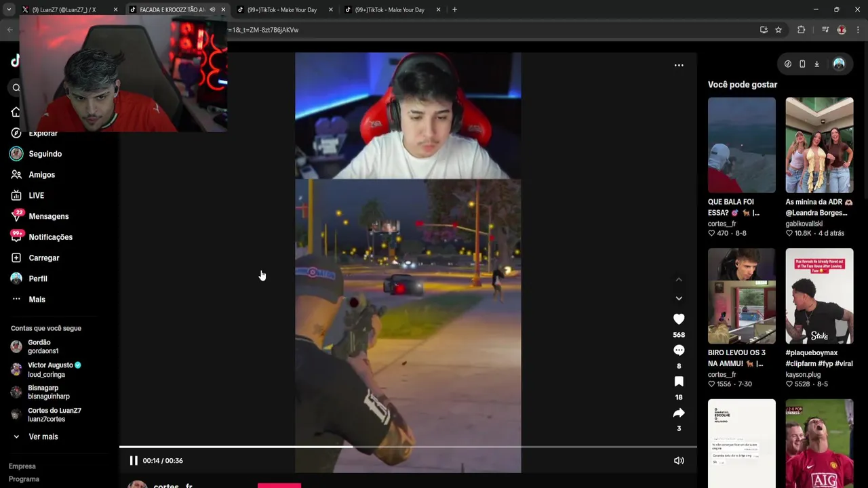
Task: Open Chrome media controls icon
Action: tap(825, 30)
